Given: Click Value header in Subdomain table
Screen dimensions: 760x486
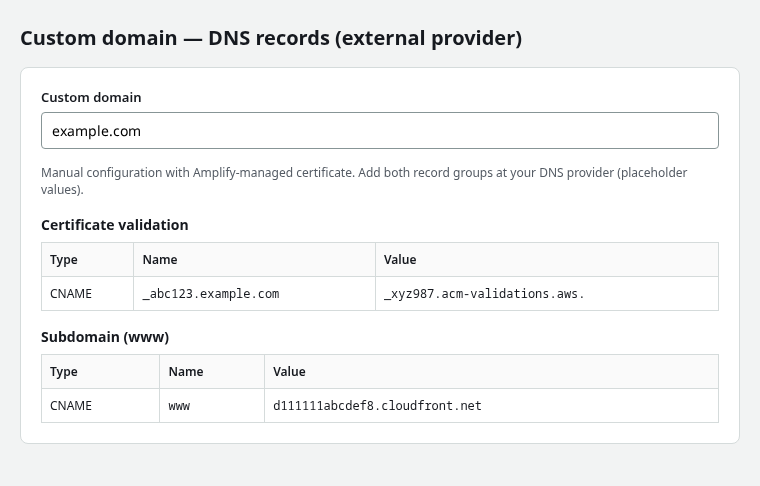Looking at the screenshot, I should [x=491, y=372].
